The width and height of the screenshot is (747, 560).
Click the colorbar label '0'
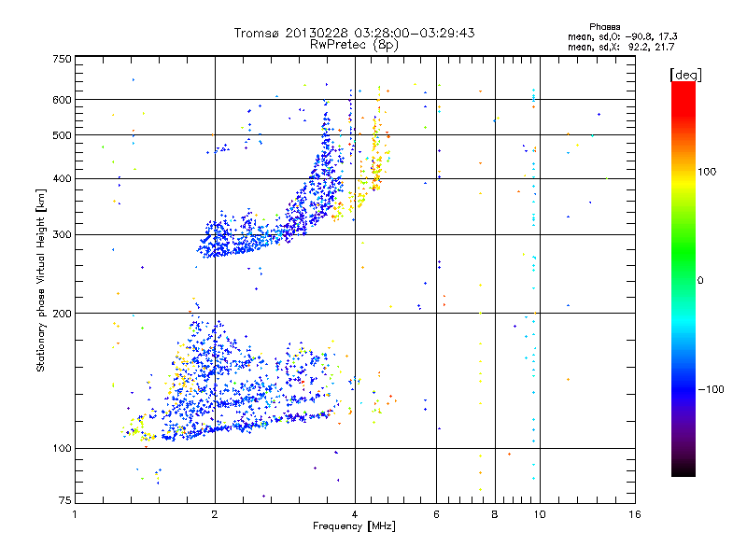point(700,281)
